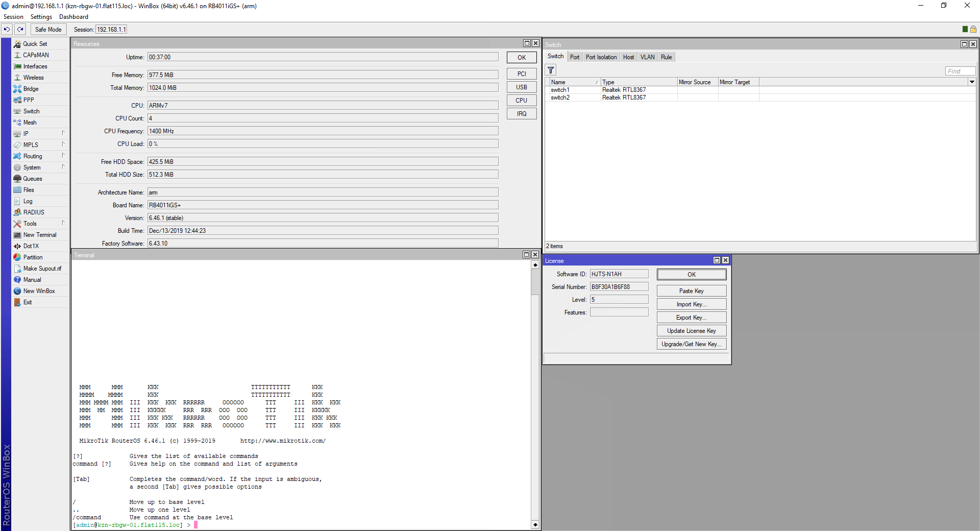This screenshot has height=531, width=980.
Task: Click the Undo arrow in toolbar
Action: [x=7, y=29]
